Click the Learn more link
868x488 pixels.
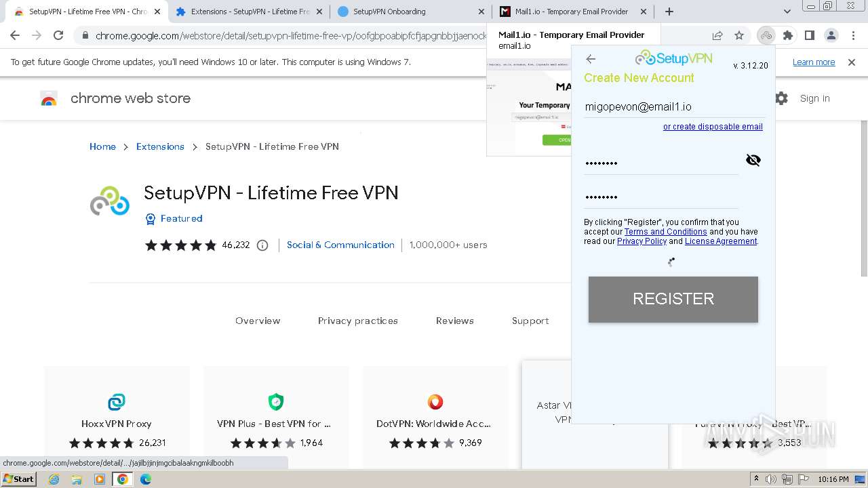click(x=814, y=62)
